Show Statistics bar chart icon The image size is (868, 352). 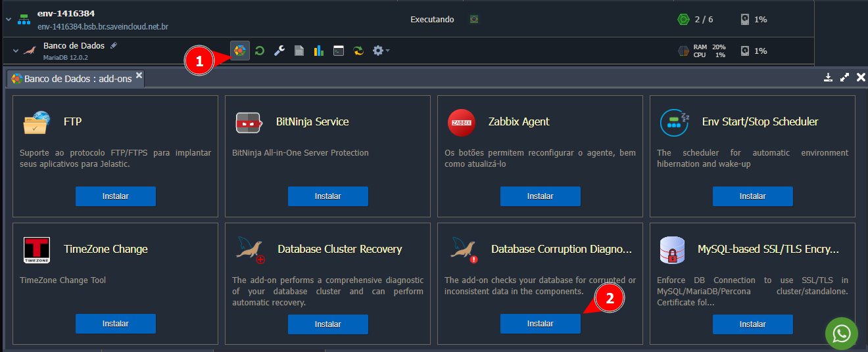(x=319, y=51)
